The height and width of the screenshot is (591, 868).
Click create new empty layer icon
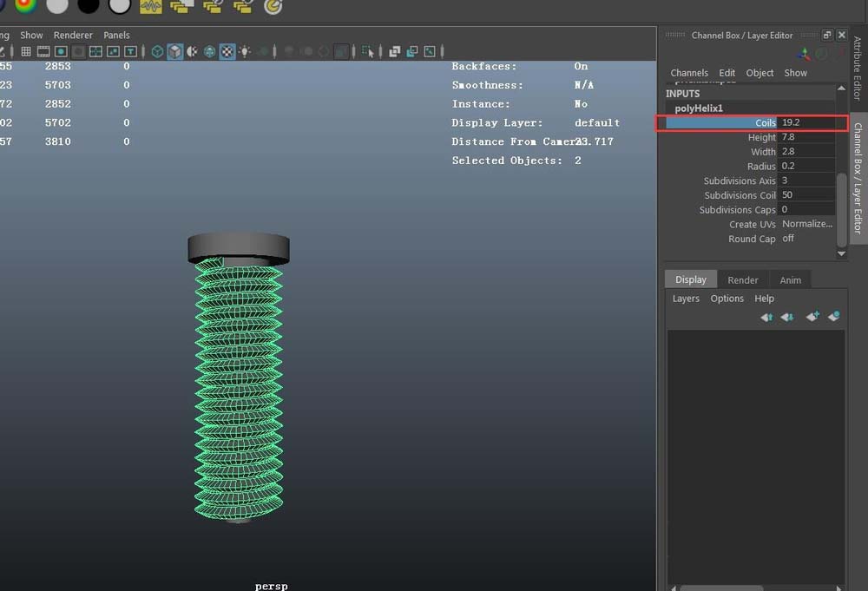click(x=812, y=317)
